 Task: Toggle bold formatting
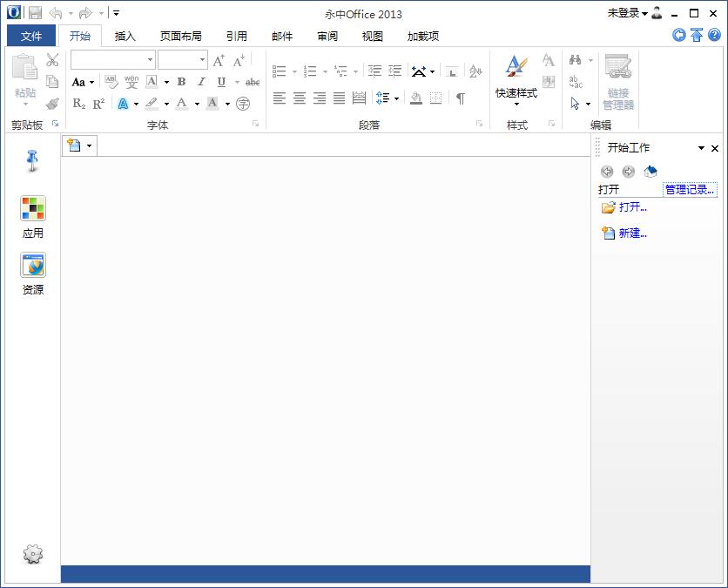(x=181, y=82)
